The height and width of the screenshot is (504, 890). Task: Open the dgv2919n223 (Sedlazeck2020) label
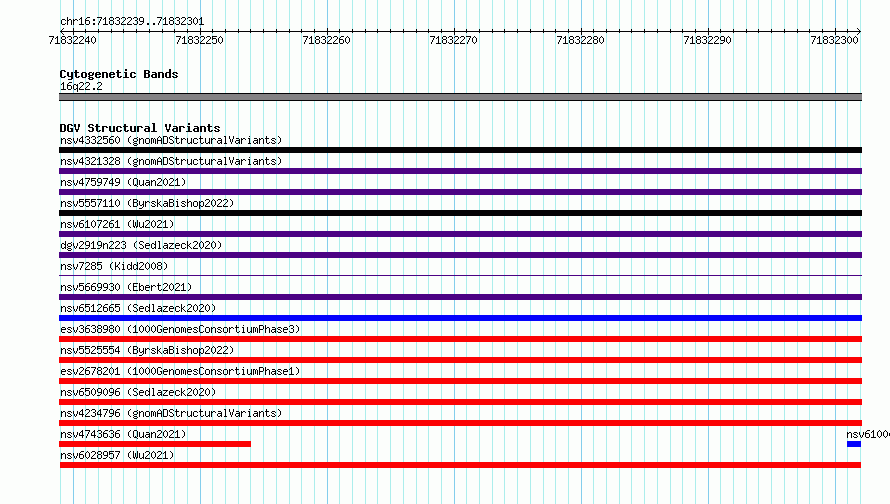click(141, 245)
